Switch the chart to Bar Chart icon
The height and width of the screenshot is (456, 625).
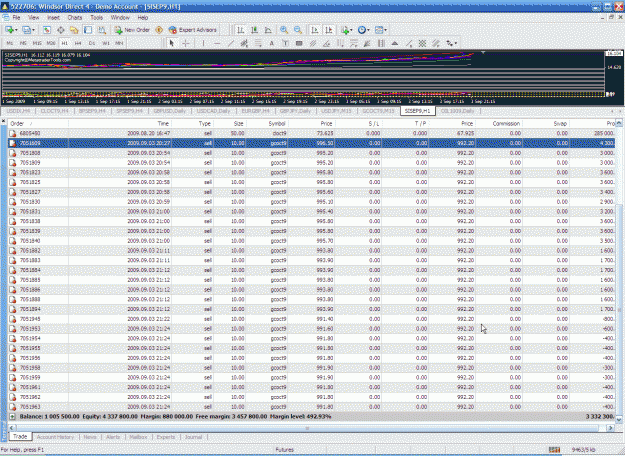(x=240, y=30)
